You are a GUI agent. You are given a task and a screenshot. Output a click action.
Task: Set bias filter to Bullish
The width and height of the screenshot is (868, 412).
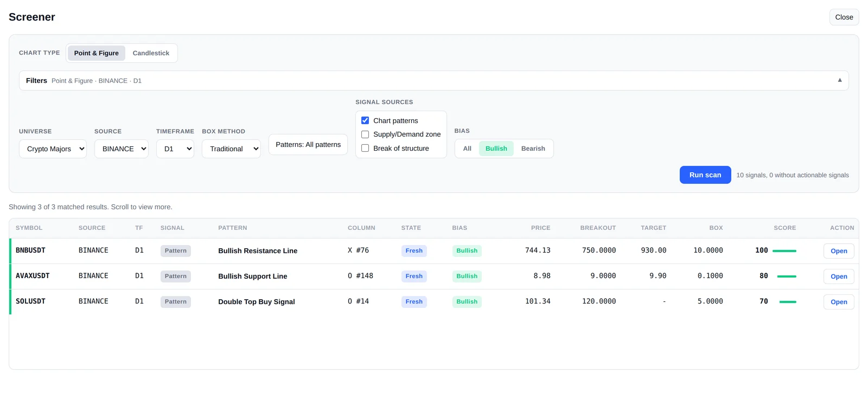point(496,149)
